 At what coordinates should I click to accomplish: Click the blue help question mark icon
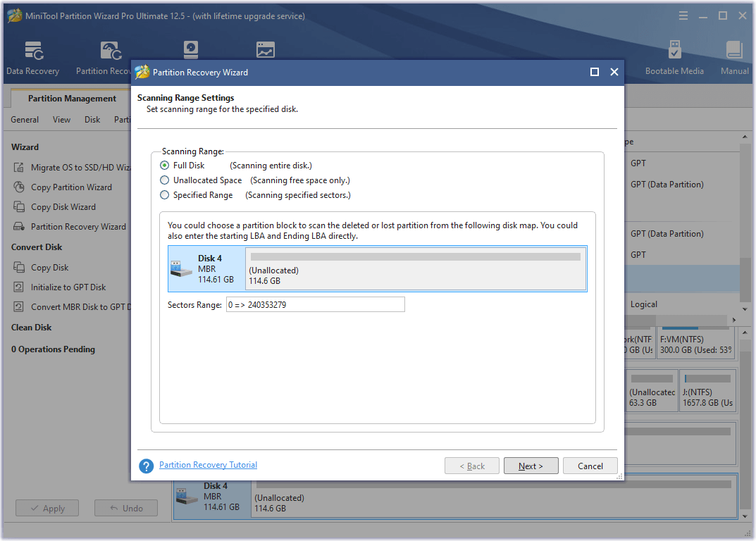coord(146,466)
